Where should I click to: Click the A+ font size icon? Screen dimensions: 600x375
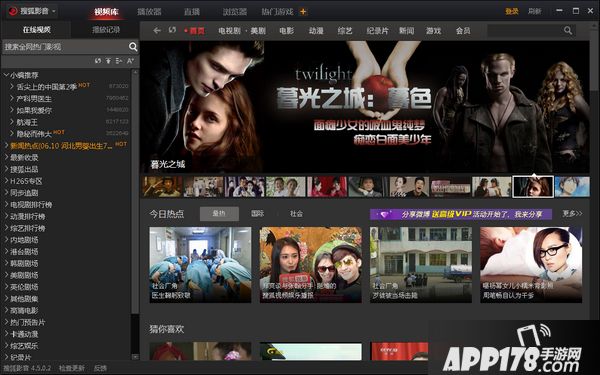pos(130,61)
